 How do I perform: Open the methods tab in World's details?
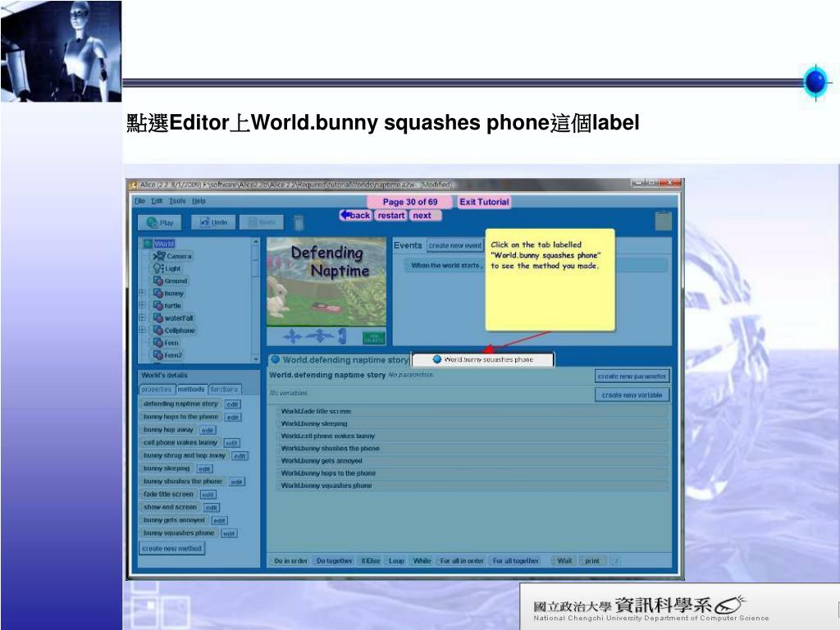(191, 390)
